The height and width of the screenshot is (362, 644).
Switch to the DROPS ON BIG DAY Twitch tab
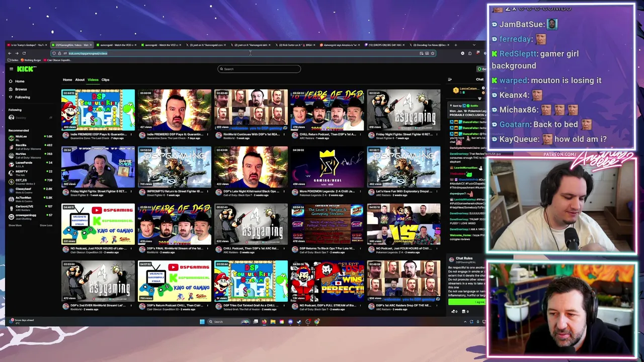pos(384,45)
